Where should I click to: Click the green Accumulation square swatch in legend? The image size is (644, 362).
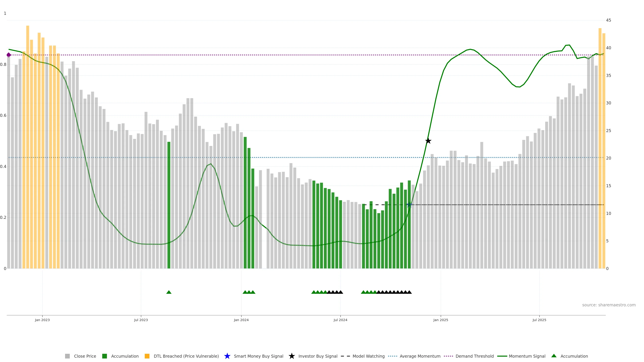click(104, 356)
